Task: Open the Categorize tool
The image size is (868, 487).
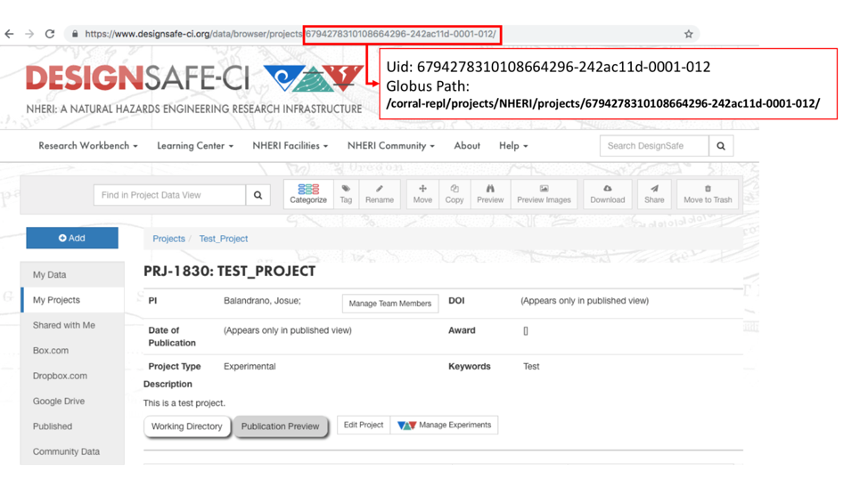Action: pos(308,194)
